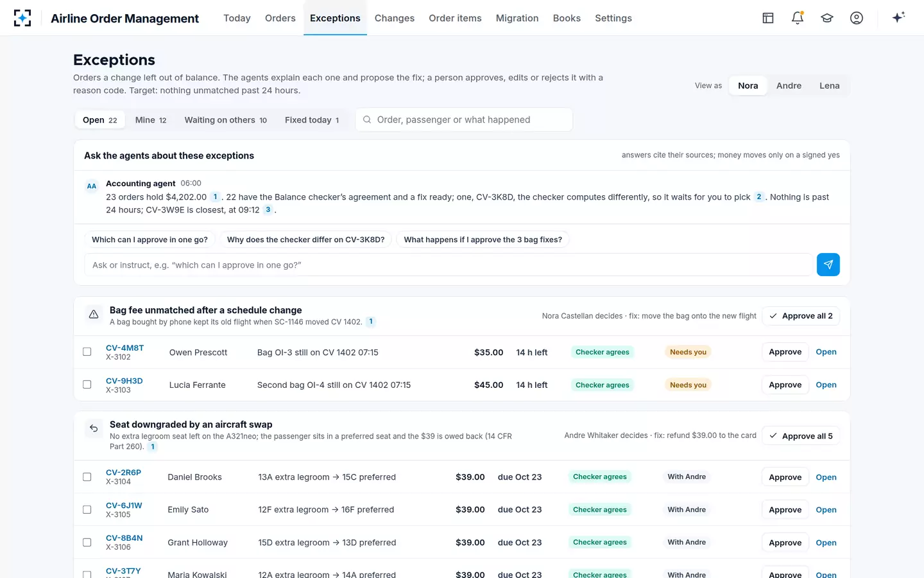
Task: Show the Mine 12 filter tab
Action: (x=151, y=120)
